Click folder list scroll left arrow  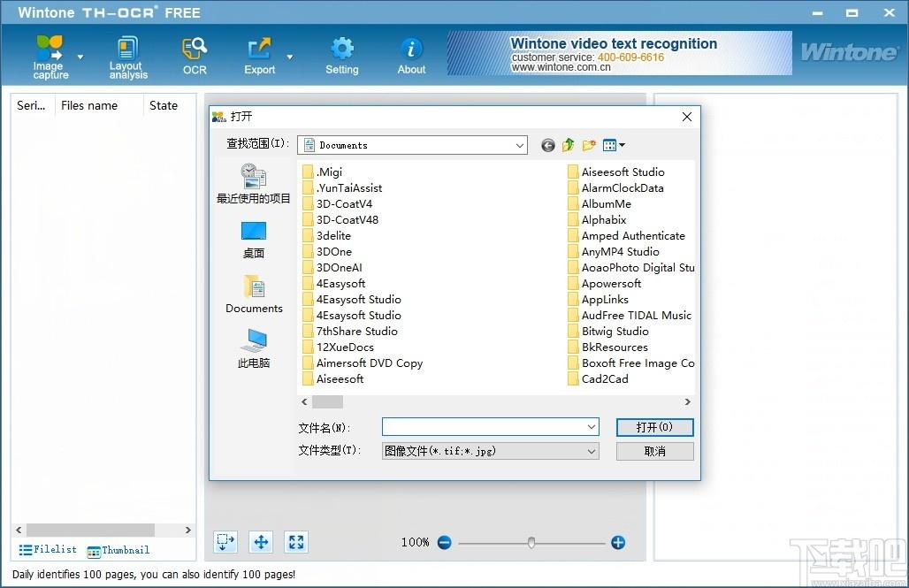[x=304, y=401]
